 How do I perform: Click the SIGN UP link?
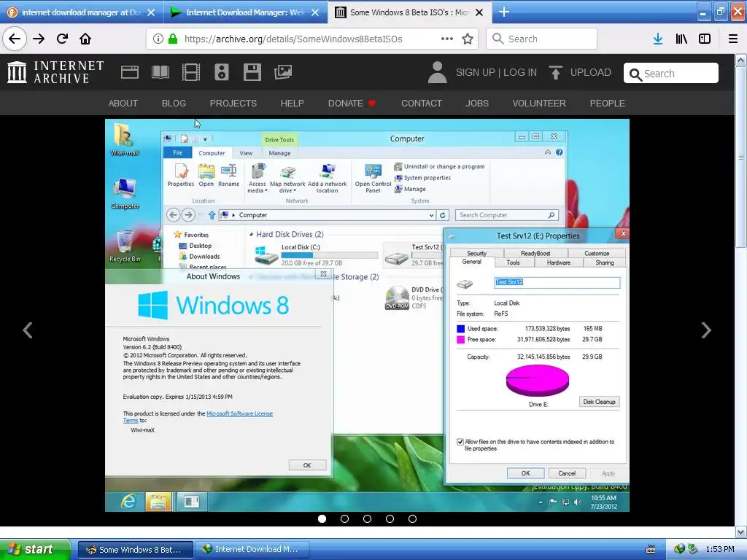pos(476,72)
